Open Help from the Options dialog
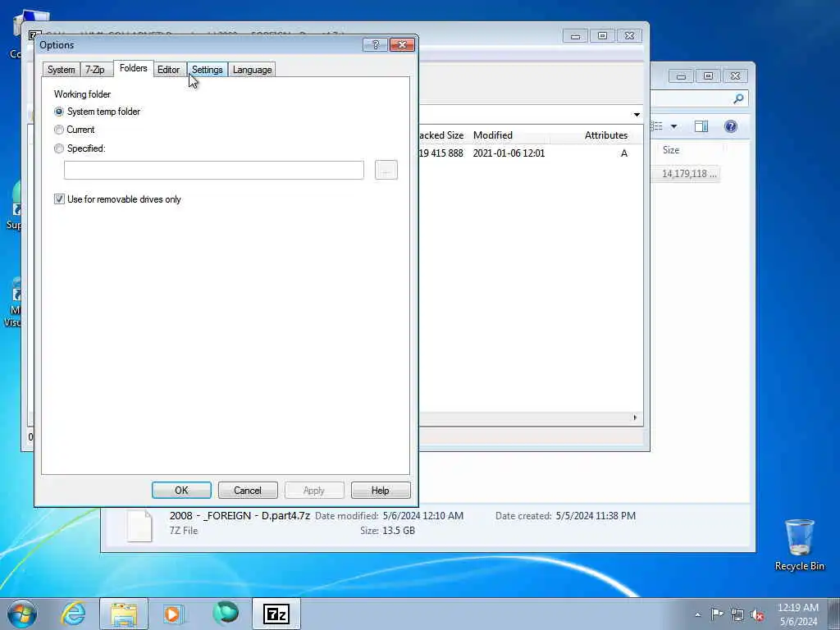The width and height of the screenshot is (840, 630). click(381, 491)
